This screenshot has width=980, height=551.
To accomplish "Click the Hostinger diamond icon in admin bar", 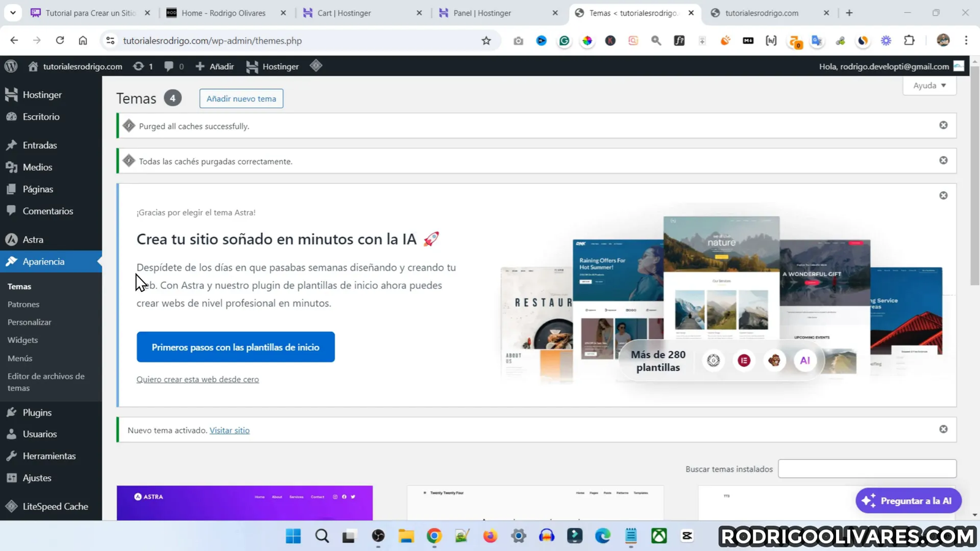I will 316,66.
